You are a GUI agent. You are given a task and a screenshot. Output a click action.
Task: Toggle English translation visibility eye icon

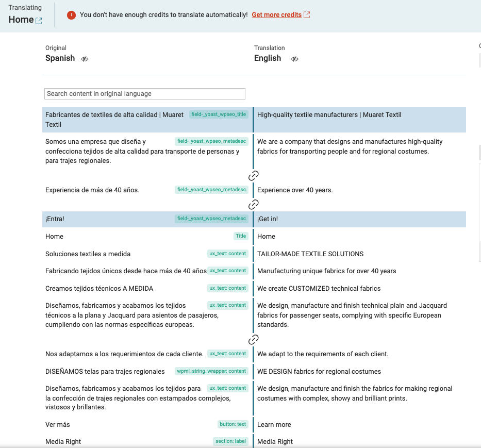pyautogui.click(x=295, y=59)
